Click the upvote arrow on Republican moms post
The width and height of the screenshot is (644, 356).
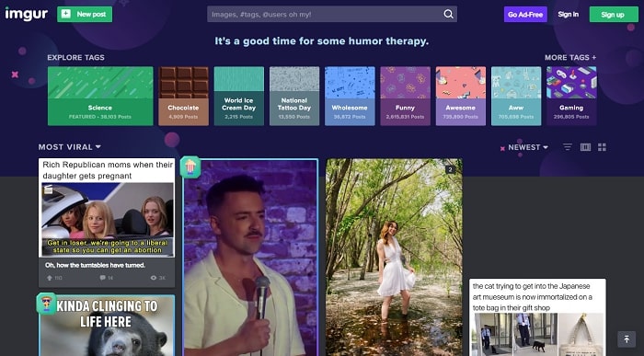coord(50,278)
